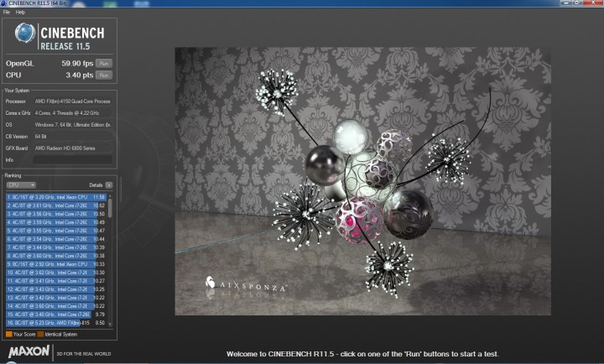Click the AMD FX-4150 processor name
The image size is (604, 364).
(x=73, y=101)
